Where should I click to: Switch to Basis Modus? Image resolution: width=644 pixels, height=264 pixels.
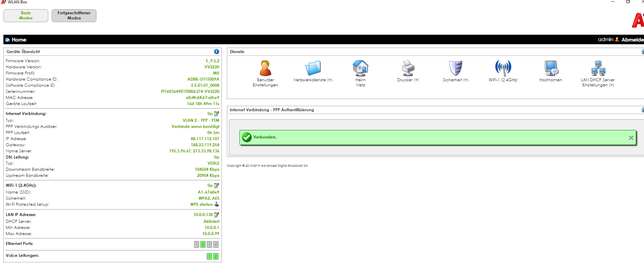pyautogui.click(x=26, y=16)
